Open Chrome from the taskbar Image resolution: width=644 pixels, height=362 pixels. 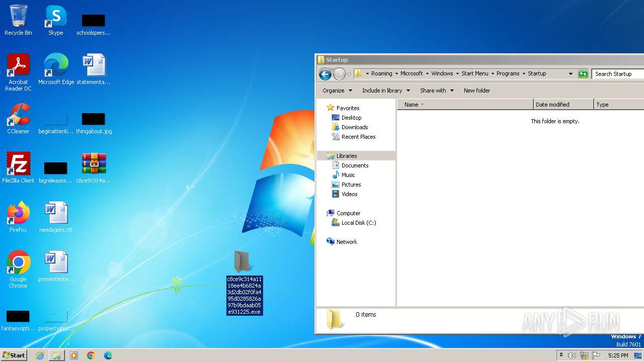tap(91, 355)
